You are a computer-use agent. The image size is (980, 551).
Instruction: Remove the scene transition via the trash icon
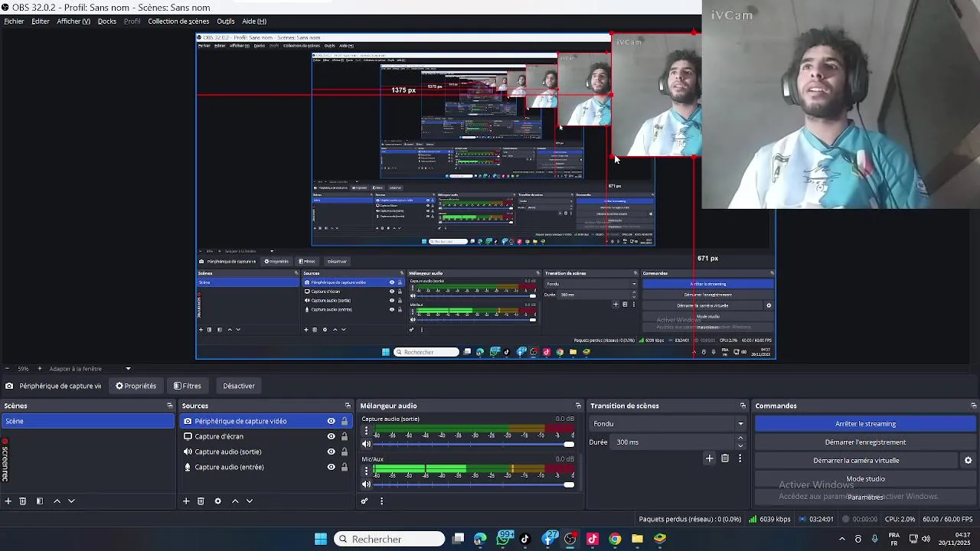pyautogui.click(x=725, y=458)
